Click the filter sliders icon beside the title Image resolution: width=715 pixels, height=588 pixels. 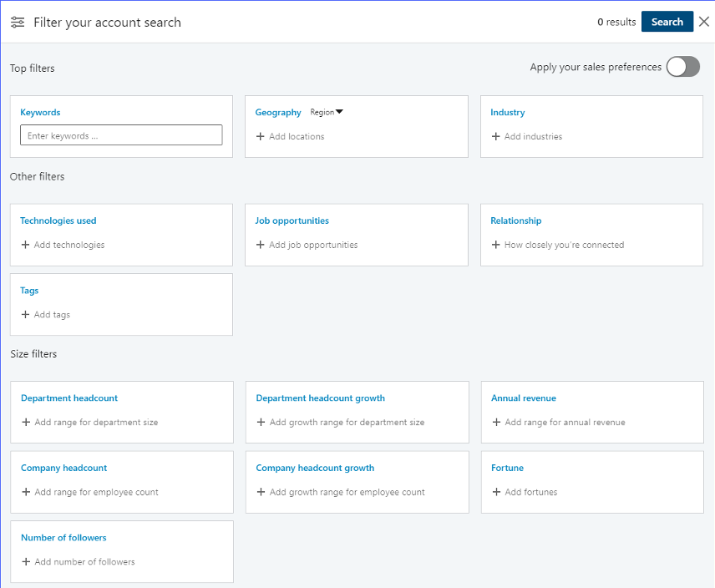pos(18,23)
